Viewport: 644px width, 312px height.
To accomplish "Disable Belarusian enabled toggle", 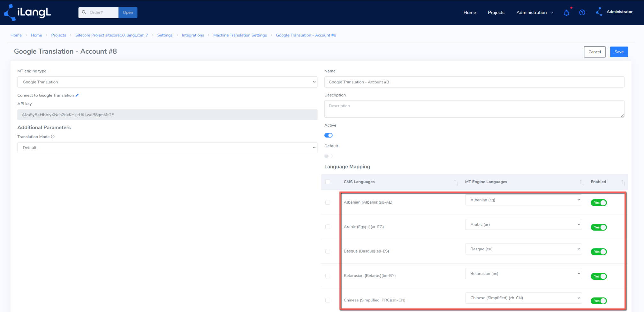I will pos(599,276).
